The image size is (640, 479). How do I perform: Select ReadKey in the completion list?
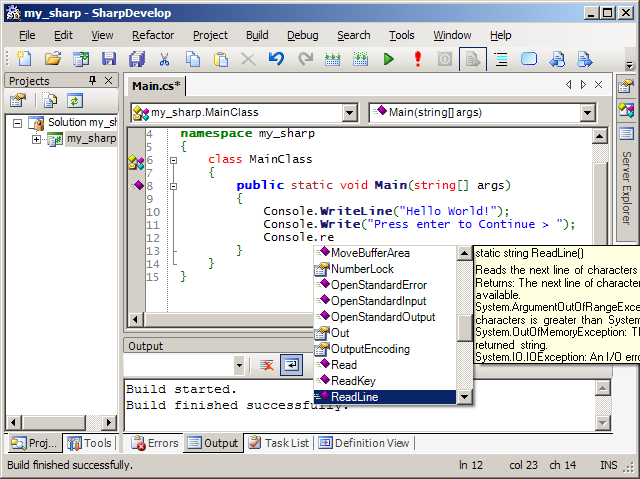pos(384,381)
